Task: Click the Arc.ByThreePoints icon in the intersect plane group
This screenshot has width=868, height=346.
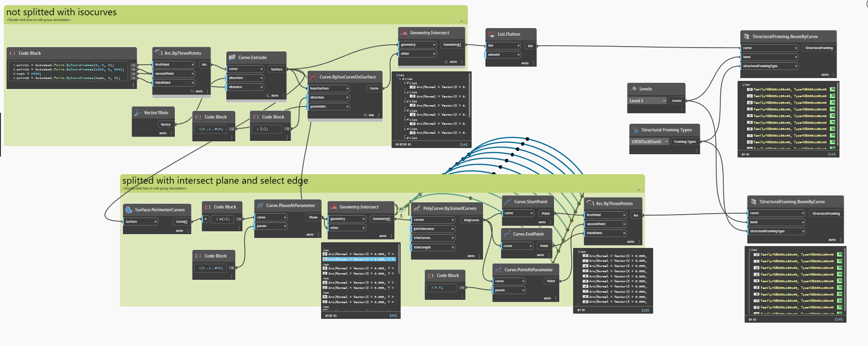Action: (x=590, y=203)
